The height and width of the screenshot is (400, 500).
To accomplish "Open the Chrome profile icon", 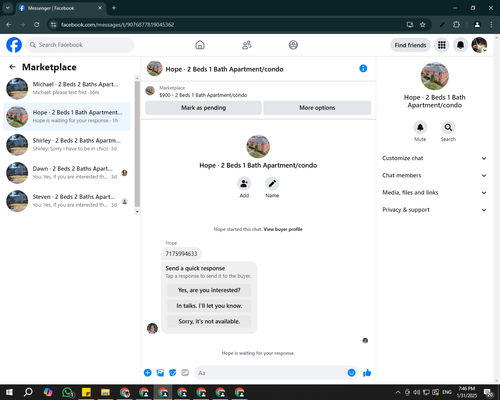I will coord(477,25).
